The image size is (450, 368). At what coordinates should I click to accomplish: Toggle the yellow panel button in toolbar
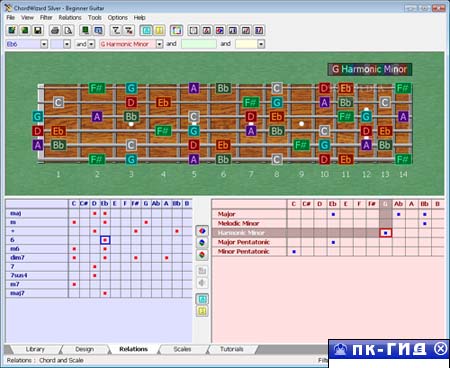coord(159,30)
